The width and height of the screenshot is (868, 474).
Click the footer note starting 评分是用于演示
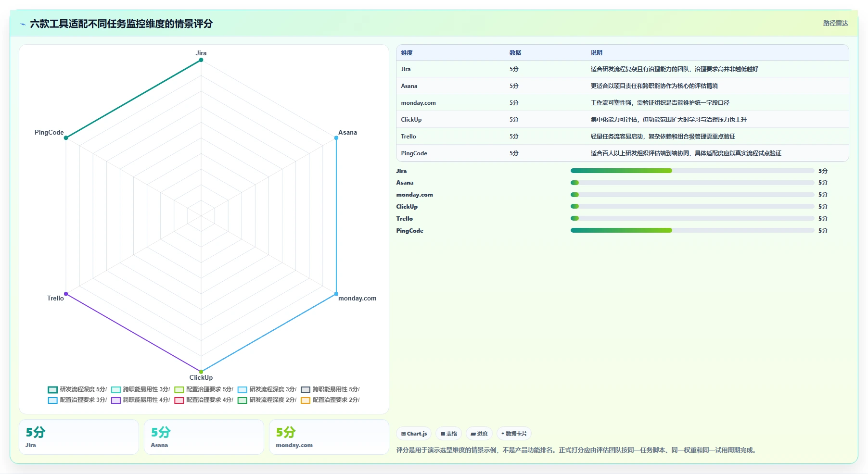(577, 450)
